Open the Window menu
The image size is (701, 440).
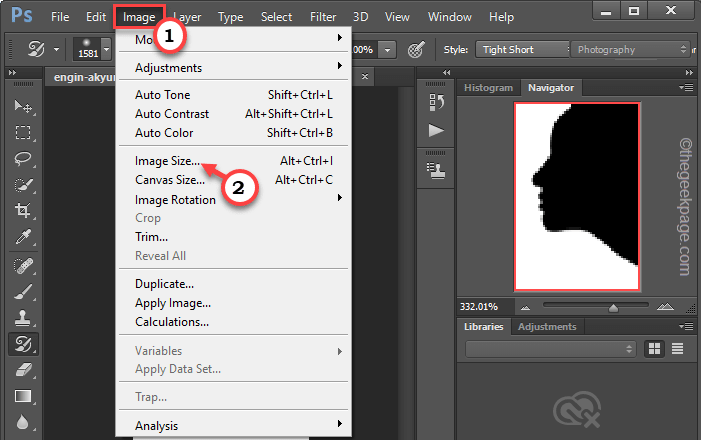point(449,17)
